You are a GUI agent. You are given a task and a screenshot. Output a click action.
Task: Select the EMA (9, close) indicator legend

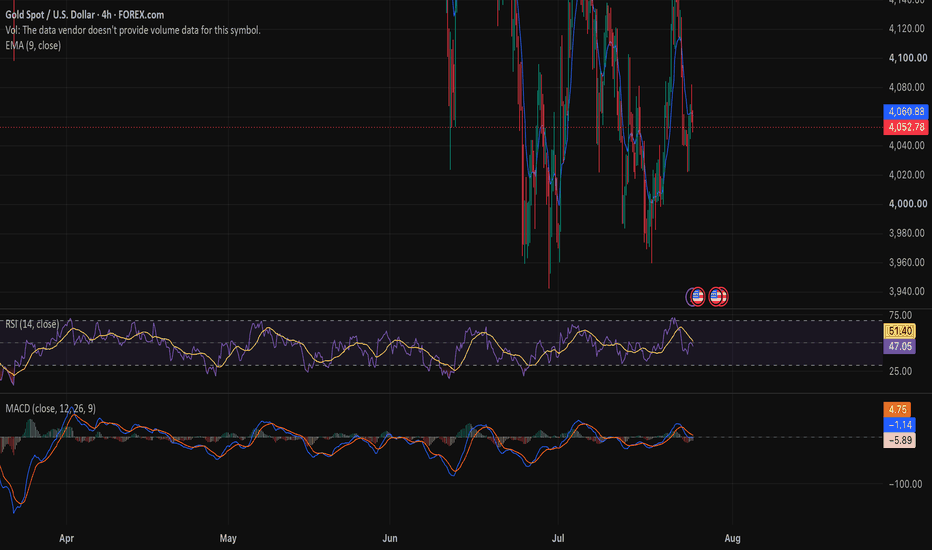click(33, 45)
